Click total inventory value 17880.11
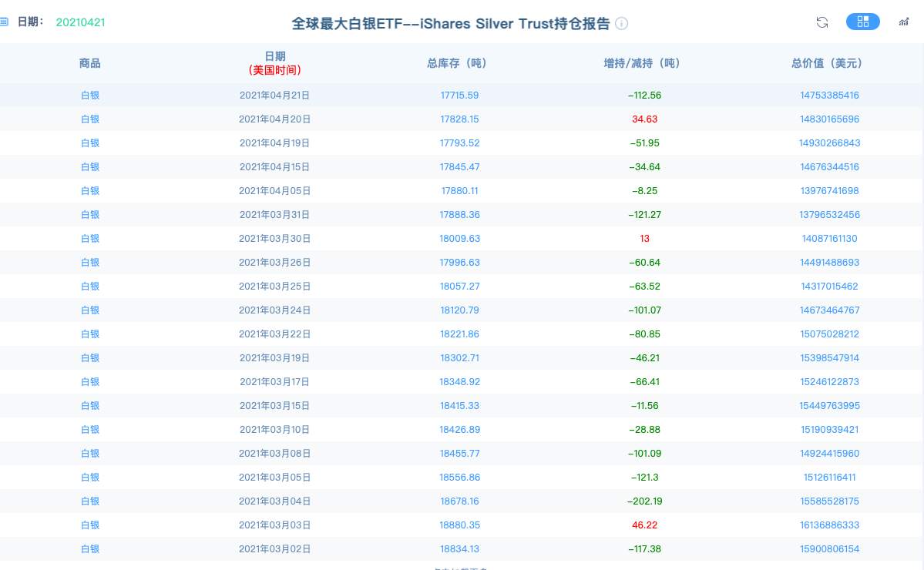The width and height of the screenshot is (924, 570). coord(459,191)
